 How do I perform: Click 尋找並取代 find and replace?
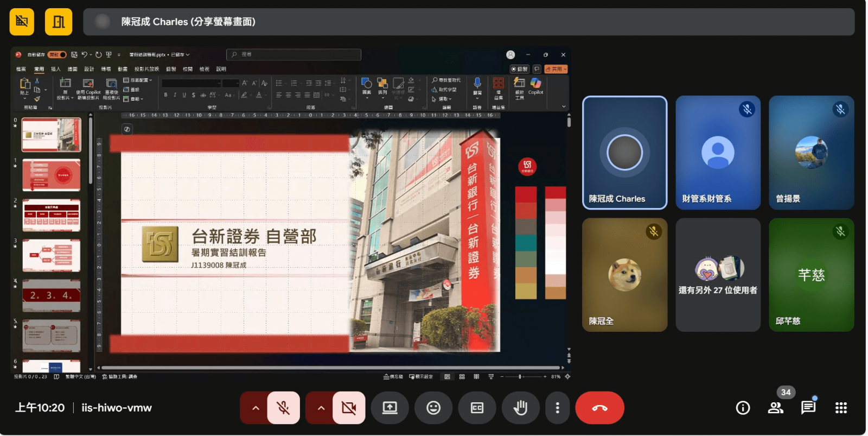tap(446, 80)
